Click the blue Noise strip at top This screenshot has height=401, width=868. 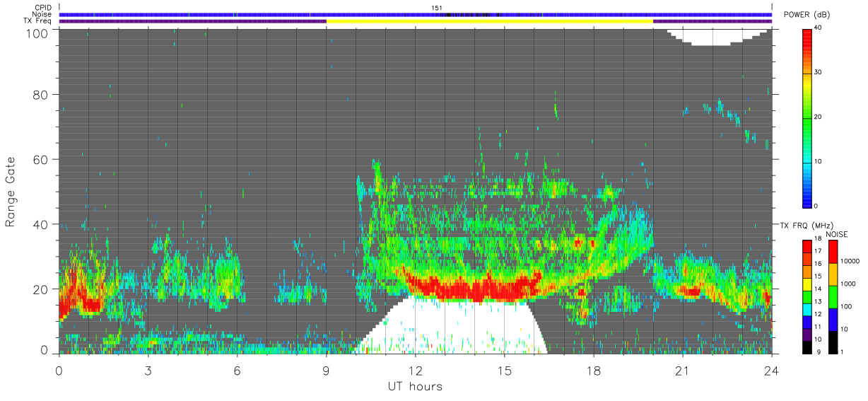pyautogui.click(x=415, y=14)
